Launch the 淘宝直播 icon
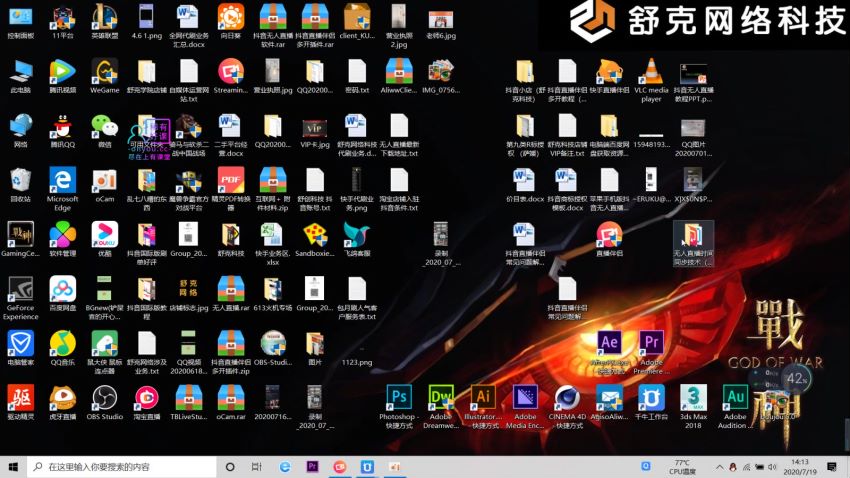 click(146, 397)
